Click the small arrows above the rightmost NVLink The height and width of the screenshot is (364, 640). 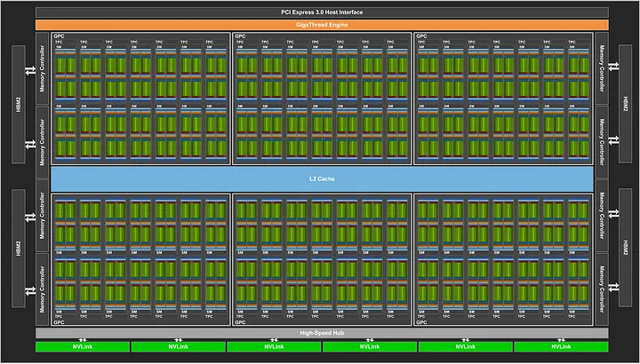[x=561, y=340]
